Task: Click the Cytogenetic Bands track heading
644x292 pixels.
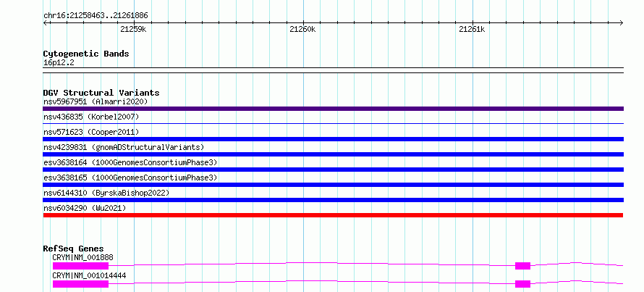Action: pyautogui.click(x=86, y=54)
